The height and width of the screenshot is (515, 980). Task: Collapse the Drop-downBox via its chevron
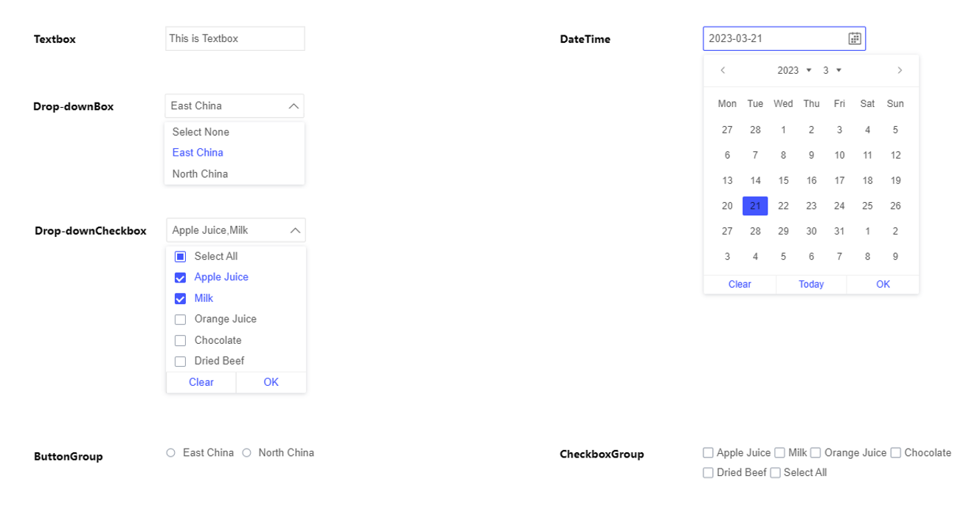pos(293,106)
